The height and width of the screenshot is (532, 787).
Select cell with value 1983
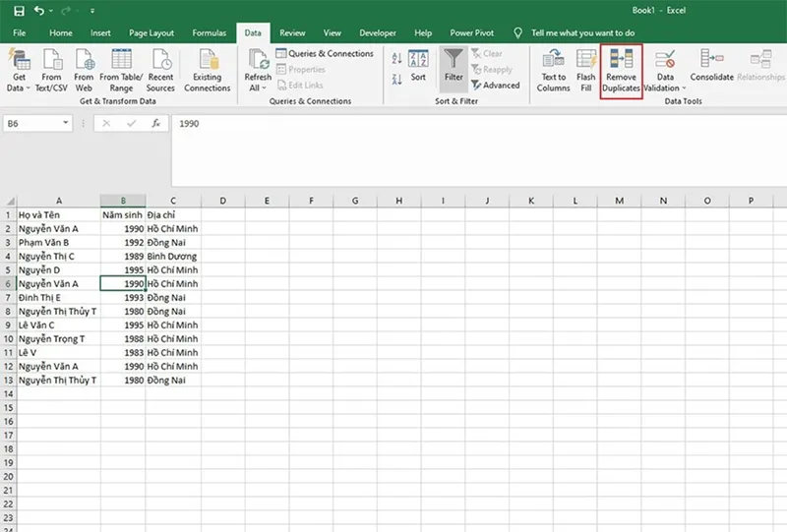click(123, 353)
